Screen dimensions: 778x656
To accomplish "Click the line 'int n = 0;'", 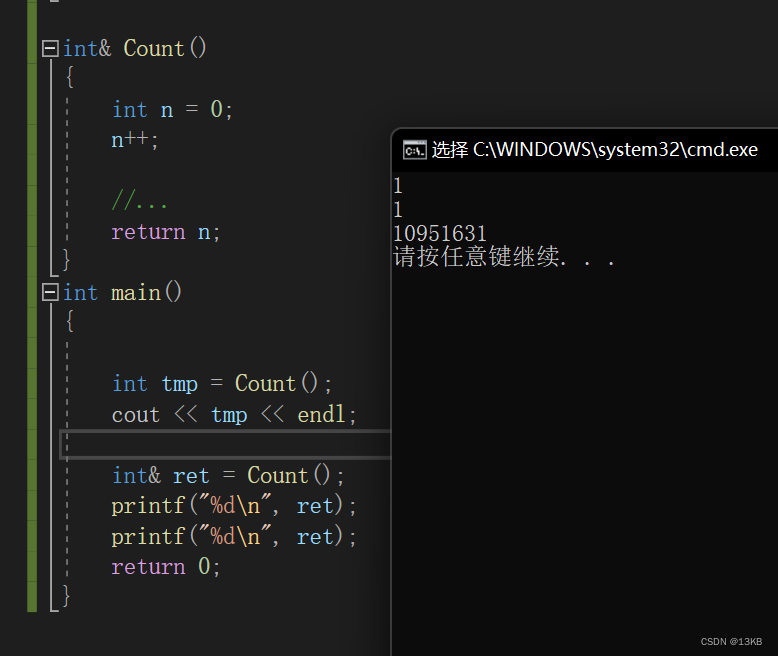I will 172,110.
